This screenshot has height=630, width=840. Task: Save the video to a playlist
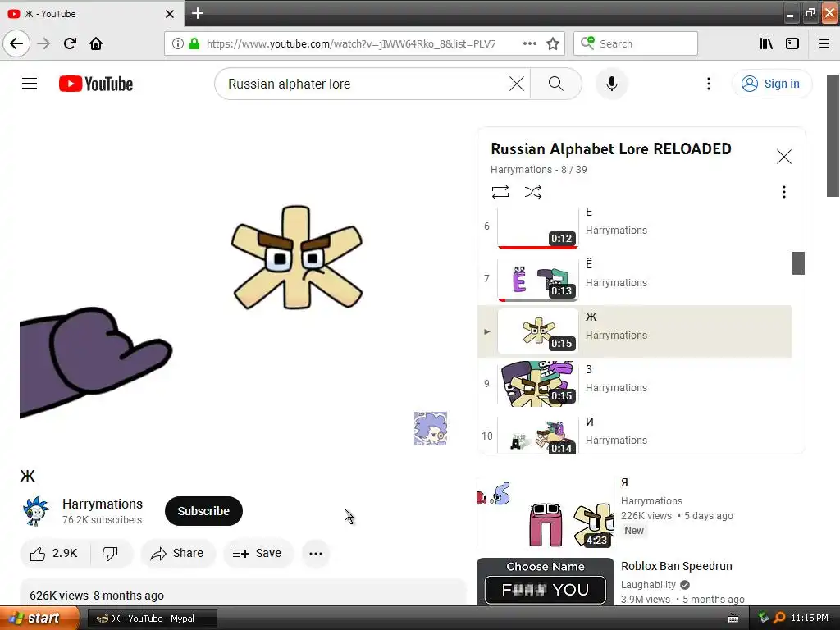[257, 553]
